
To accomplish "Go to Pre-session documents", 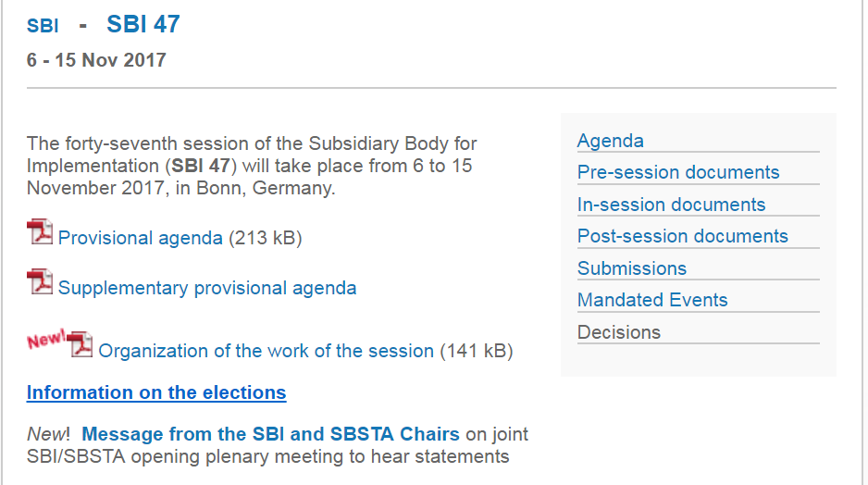I will (678, 172).
